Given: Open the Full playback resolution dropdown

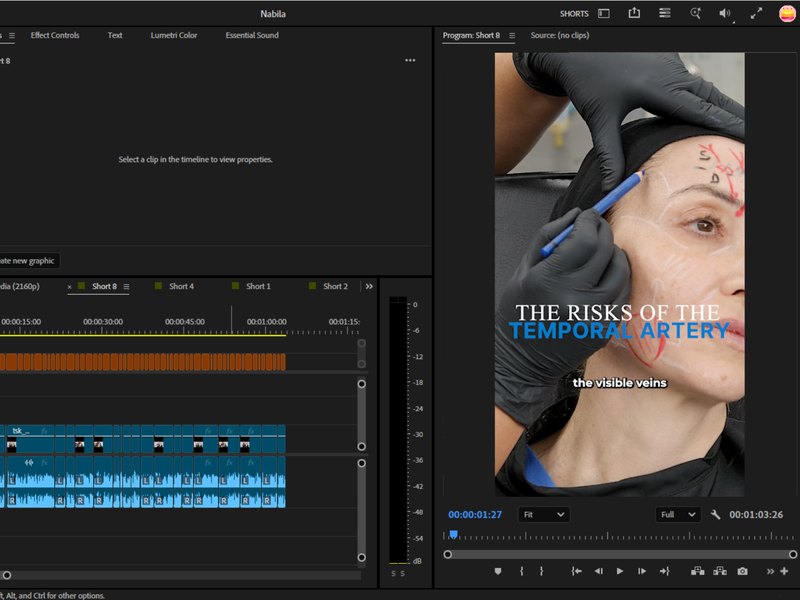Looking at the screenshot, I should click(677, 515).
